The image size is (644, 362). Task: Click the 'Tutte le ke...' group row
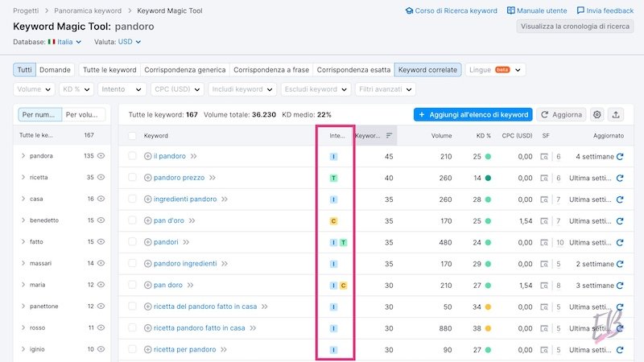(62, 135)
